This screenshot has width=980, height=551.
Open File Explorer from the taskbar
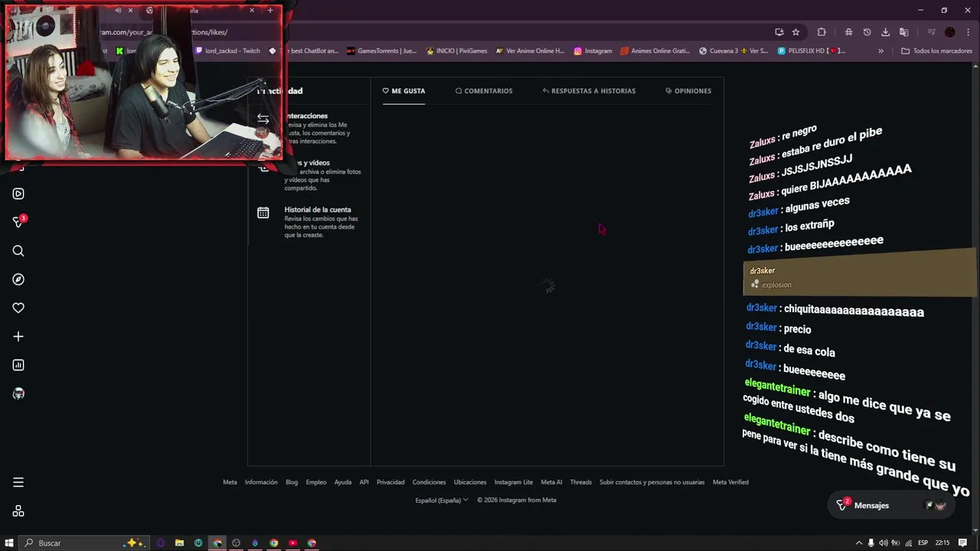[x=179, y=543]
